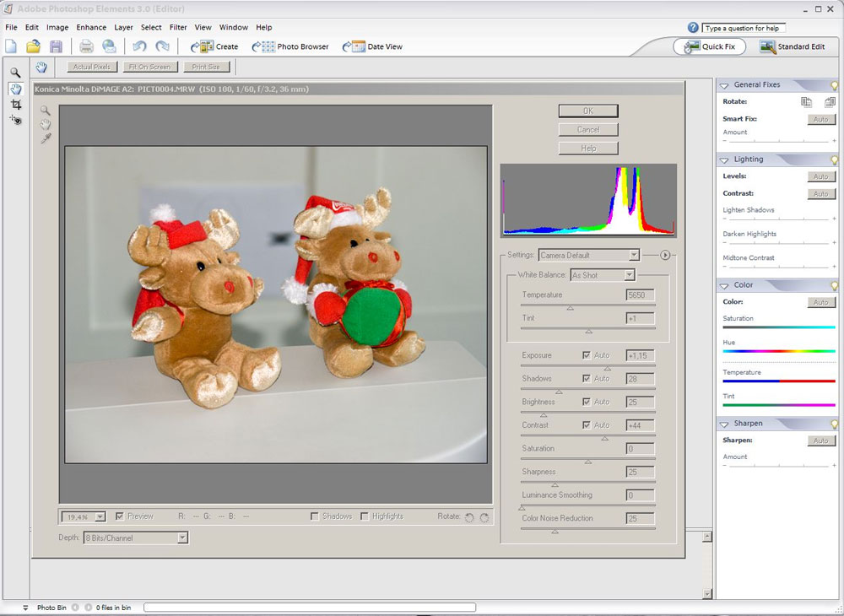844x616 pixels.
Task: Uncheck Auto for Exposure
Action: click(587, 355)
